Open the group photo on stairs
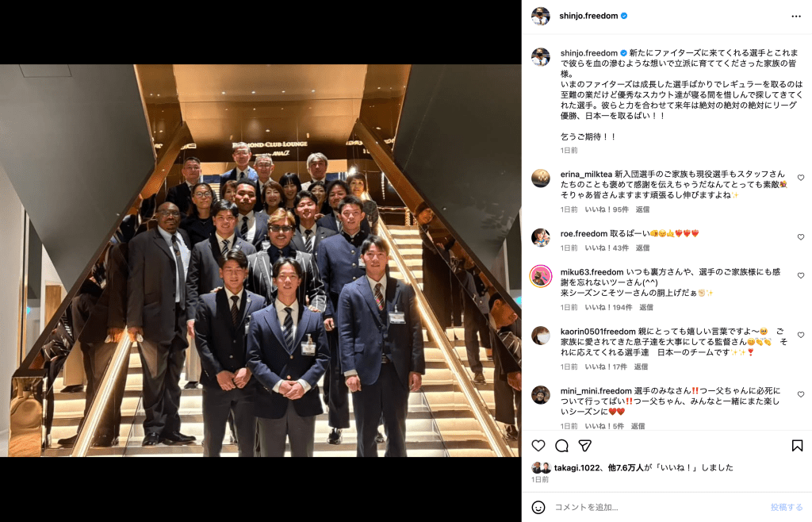Screen dimensions: 812x522 [x=260, y=260]
